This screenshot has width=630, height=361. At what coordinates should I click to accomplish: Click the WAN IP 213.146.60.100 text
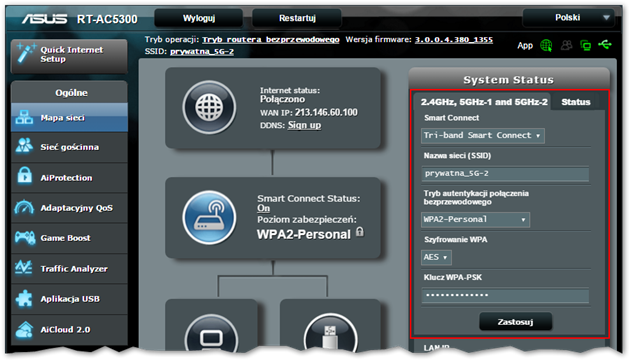click(x=326, y=112)
